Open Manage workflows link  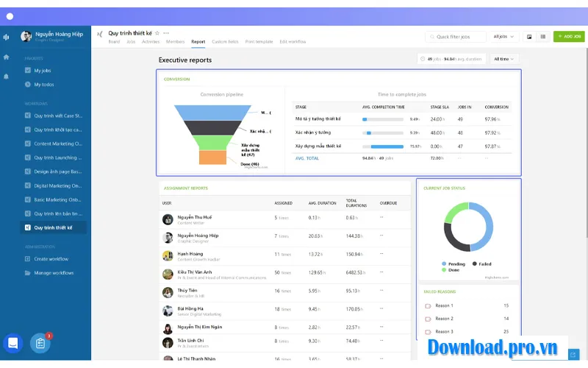(x=54, y=273)
